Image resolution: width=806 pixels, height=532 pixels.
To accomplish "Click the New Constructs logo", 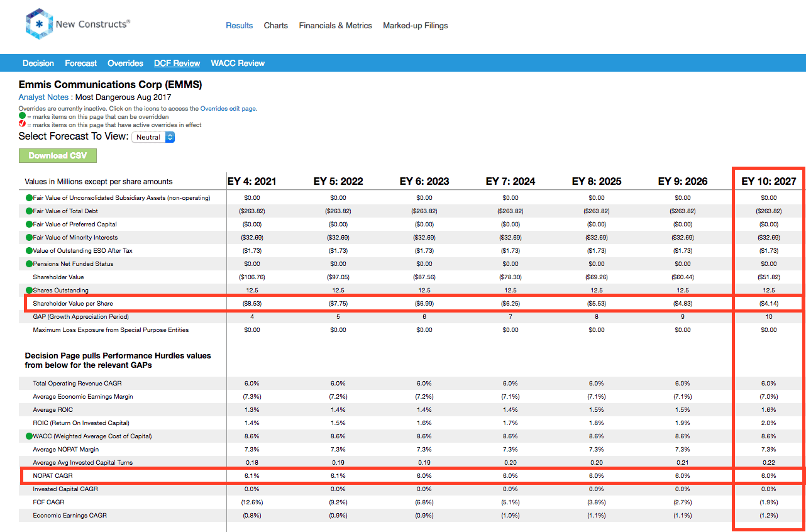I will [x=77, y=25].
